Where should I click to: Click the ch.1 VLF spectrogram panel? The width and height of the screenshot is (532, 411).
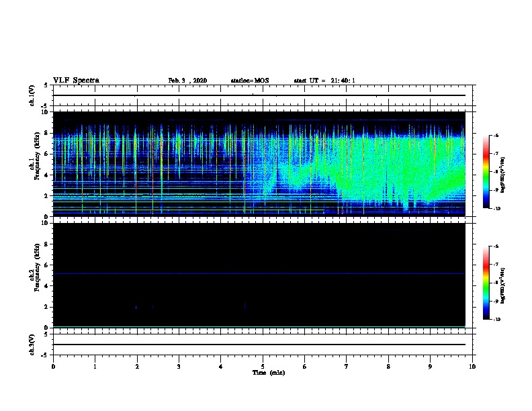[259, 164]
